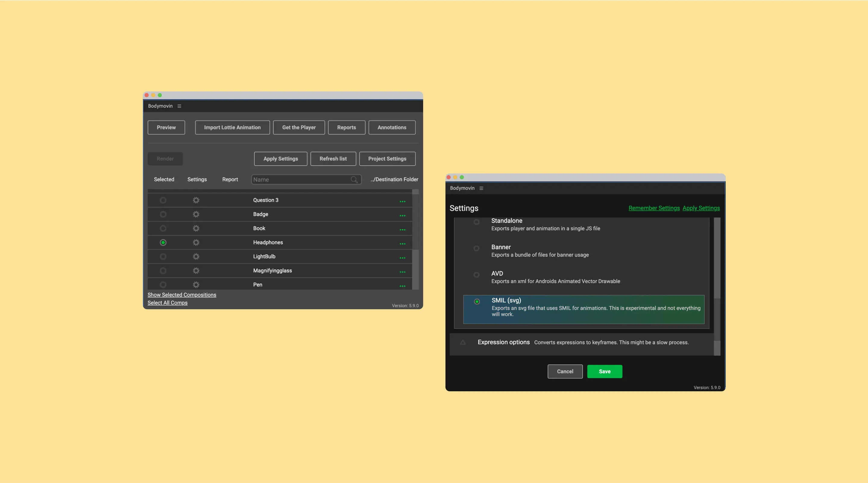Open gear settings for Magnifyingglass composition
Screen dimensions: 868x483
click(196, 271)
